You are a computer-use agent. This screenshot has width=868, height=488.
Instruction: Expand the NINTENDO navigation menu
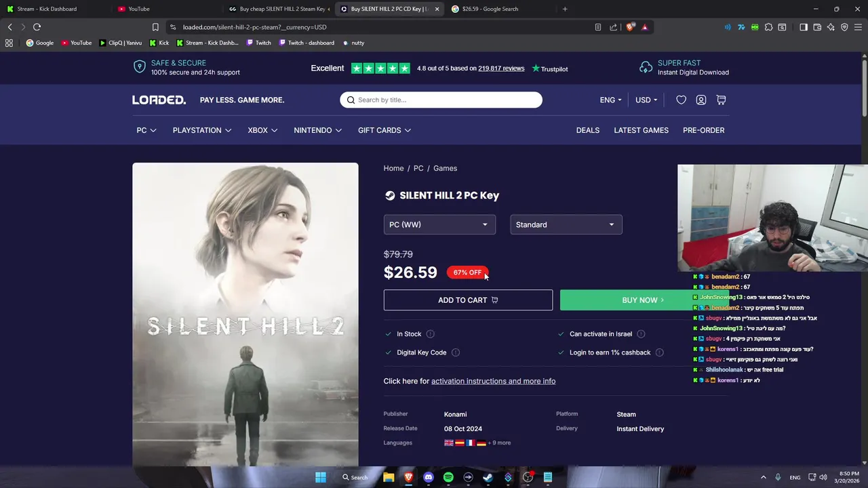tap(317, 130)
